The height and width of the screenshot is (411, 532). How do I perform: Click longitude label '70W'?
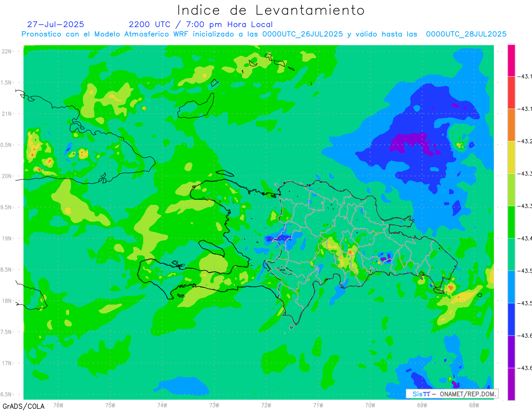(x=370, y=405)
